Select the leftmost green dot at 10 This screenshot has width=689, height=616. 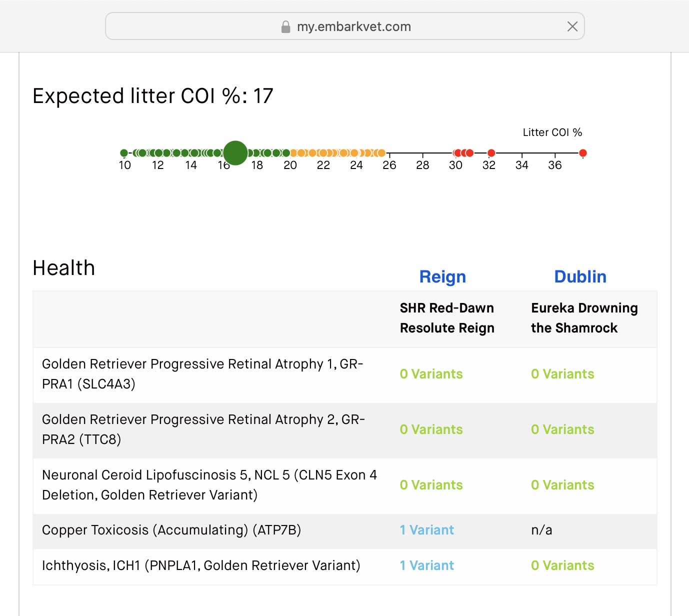[124, 153]
